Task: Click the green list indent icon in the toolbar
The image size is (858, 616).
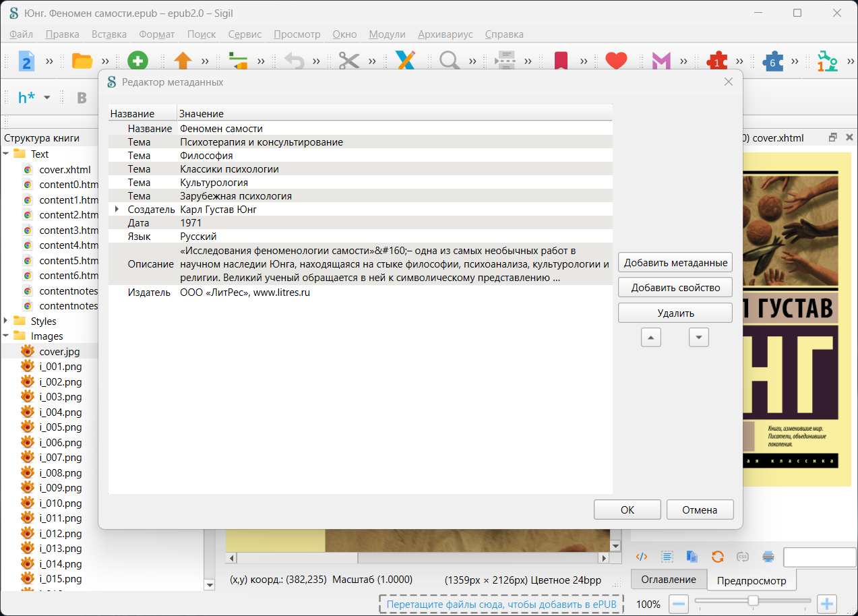Action: 239,61
